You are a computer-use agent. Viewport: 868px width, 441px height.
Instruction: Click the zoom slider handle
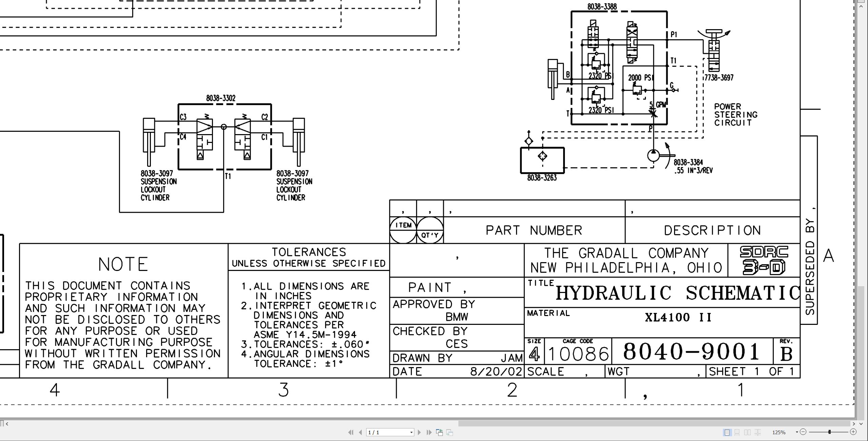[x=829, y=432]
